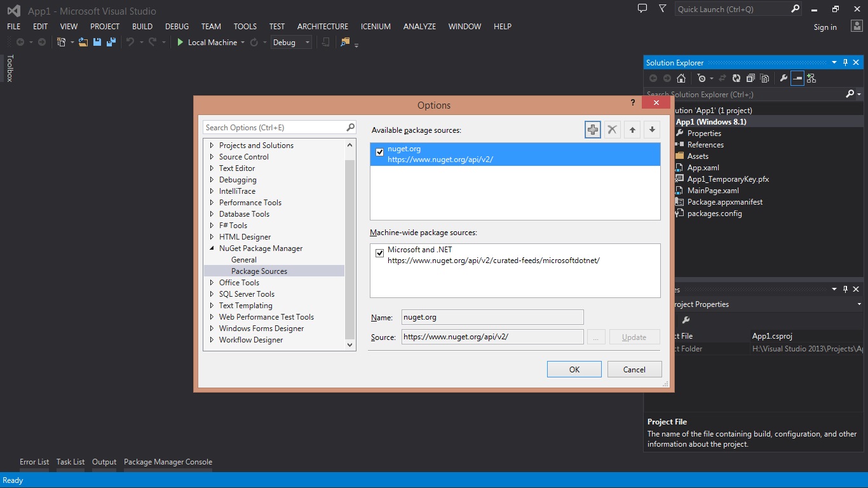
Task: Start debugging with green play icon
Action: coord(180,42)
